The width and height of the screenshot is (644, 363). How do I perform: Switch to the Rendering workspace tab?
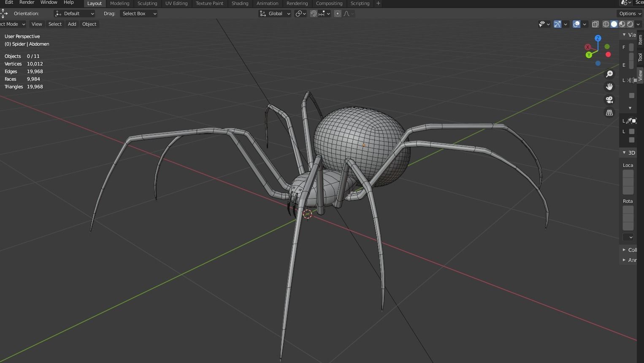(x=297, y=3)
